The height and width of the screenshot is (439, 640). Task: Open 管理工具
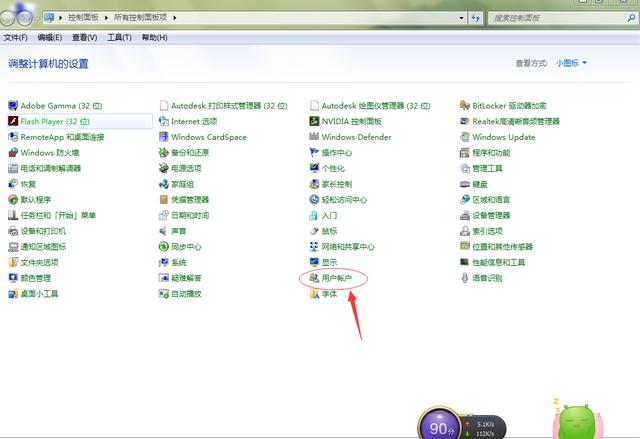point(481,168)
